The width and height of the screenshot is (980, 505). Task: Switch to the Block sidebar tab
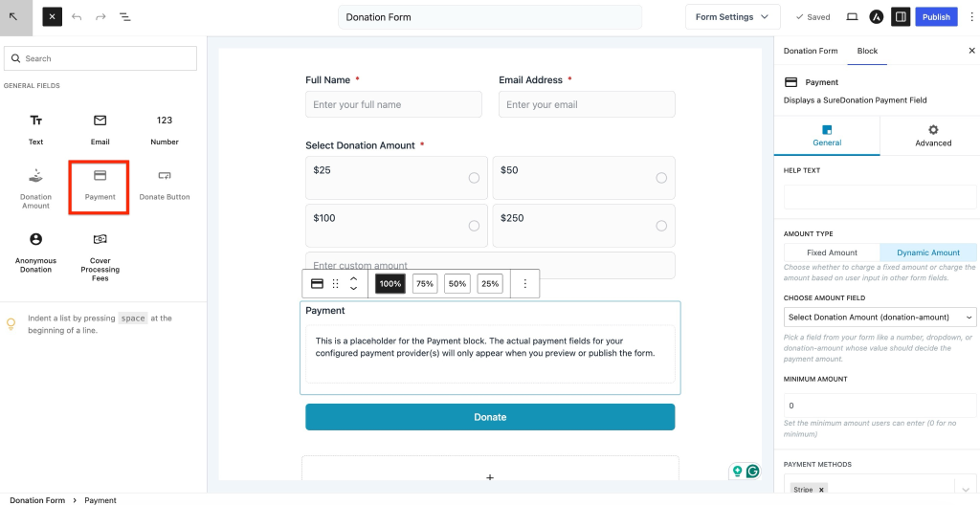pyautogui.click(x=867, y=51)
